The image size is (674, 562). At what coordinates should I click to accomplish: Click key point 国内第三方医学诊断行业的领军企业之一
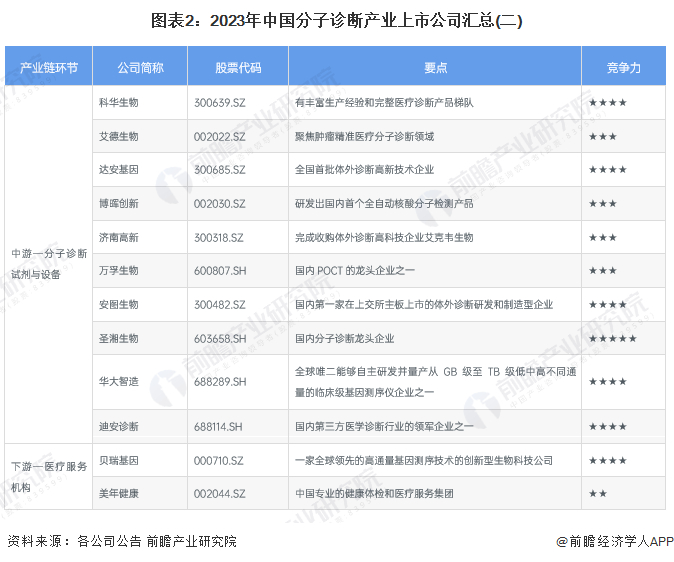384,427
